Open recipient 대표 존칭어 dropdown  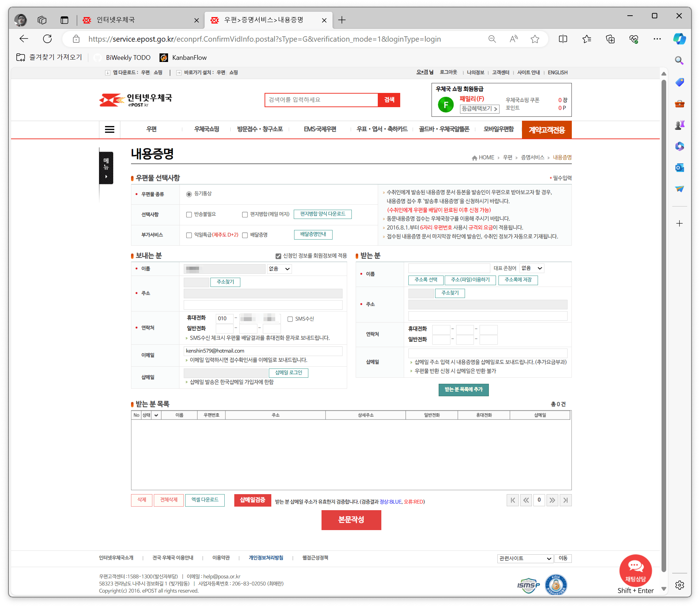[x=532, y=268]
